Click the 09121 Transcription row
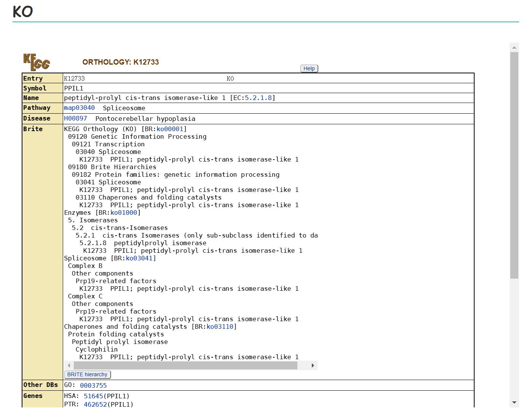 pos(108,144)
